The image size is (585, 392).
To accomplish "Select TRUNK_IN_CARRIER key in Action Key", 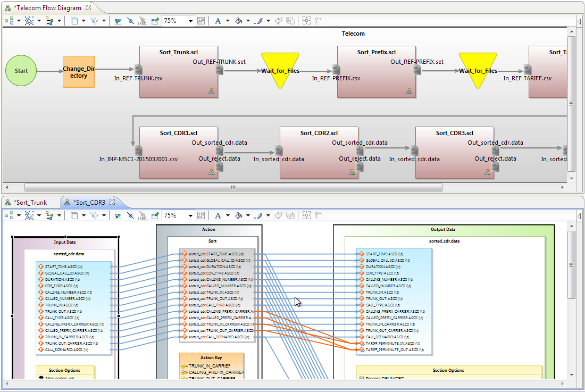I will [x=206, y=366].
